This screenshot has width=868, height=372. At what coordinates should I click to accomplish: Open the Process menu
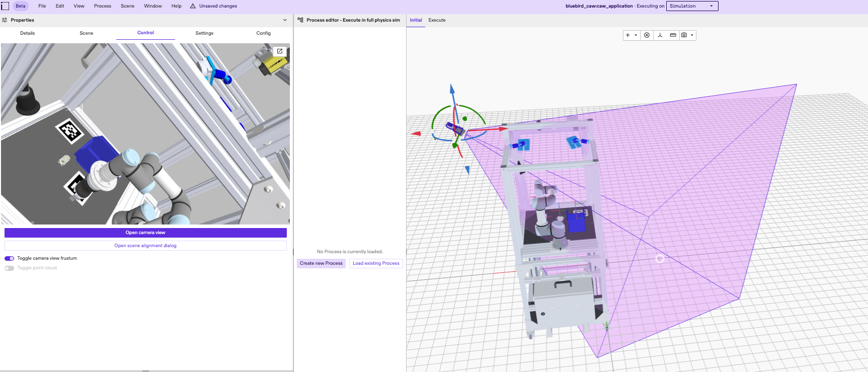tap(102, 6)
